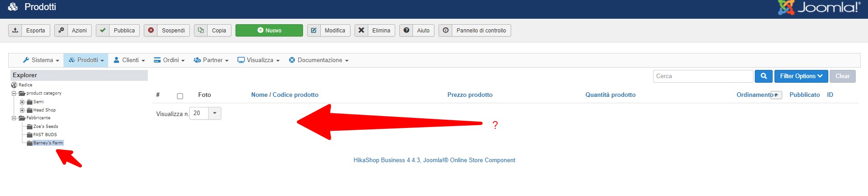The height and width of the screenshot is (196, 868).
Task: Collapse the Fabbricante tree node
Action: tap(14, 118)
